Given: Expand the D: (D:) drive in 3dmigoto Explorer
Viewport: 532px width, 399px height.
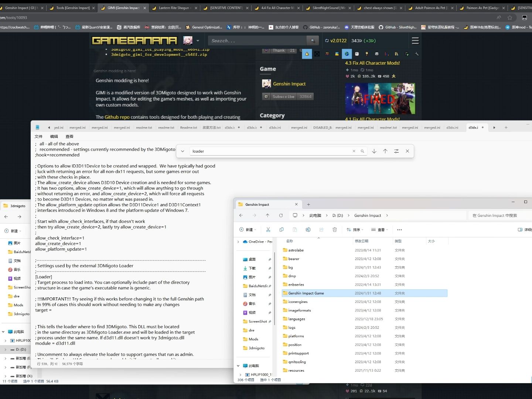Looking at the screenshot, I should click(x=6, y=349).
